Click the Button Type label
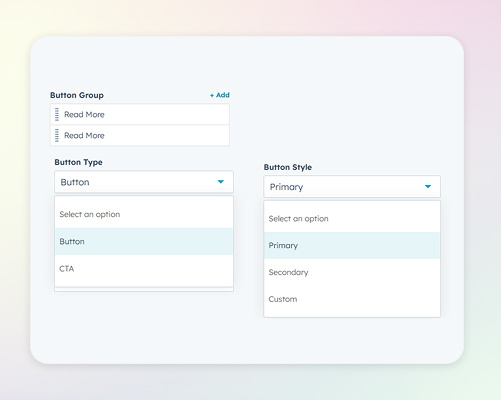Image resolution: width=501 pixels, height=400 pixels. pos(78,162)
